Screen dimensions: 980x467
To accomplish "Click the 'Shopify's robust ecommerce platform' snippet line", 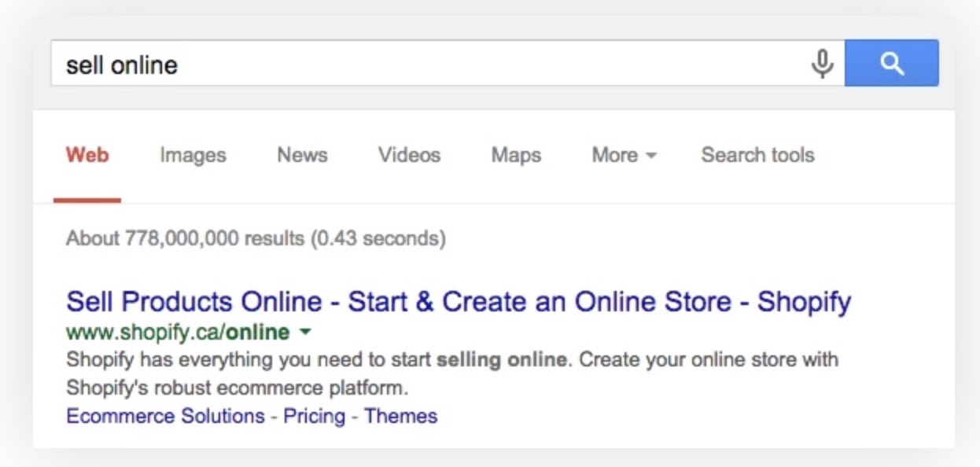I will (238, 388).
